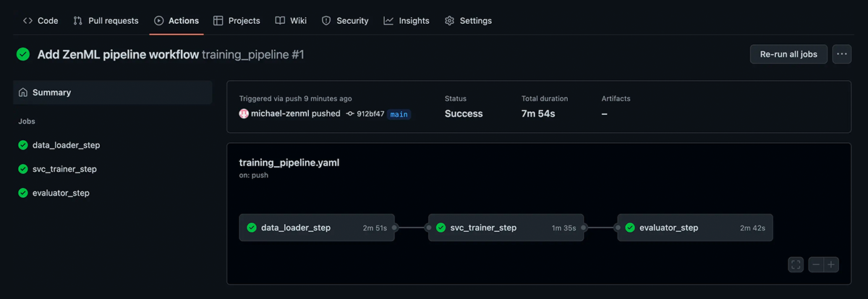Switch to the Wiki tab

click(291, 21)
